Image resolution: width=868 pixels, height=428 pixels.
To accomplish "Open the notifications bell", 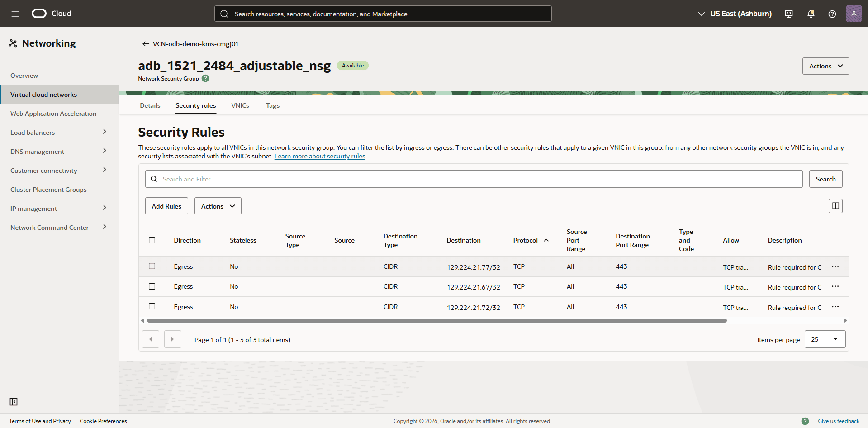I will (x=810, y=14).
